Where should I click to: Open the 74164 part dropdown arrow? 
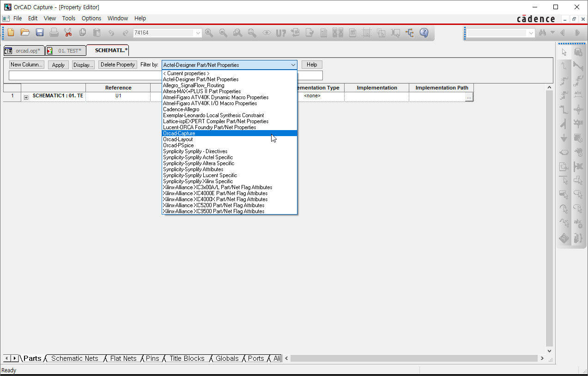198,33
